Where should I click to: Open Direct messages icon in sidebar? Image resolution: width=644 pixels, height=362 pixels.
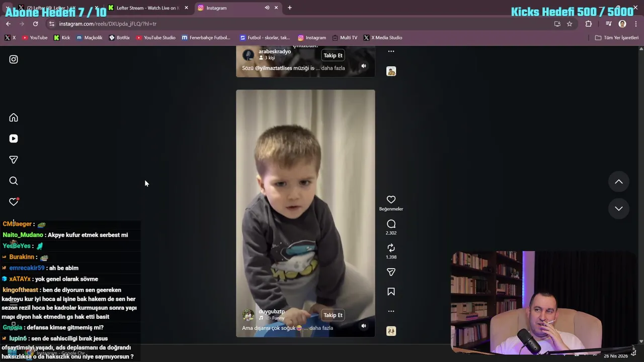tap(14, 160)
